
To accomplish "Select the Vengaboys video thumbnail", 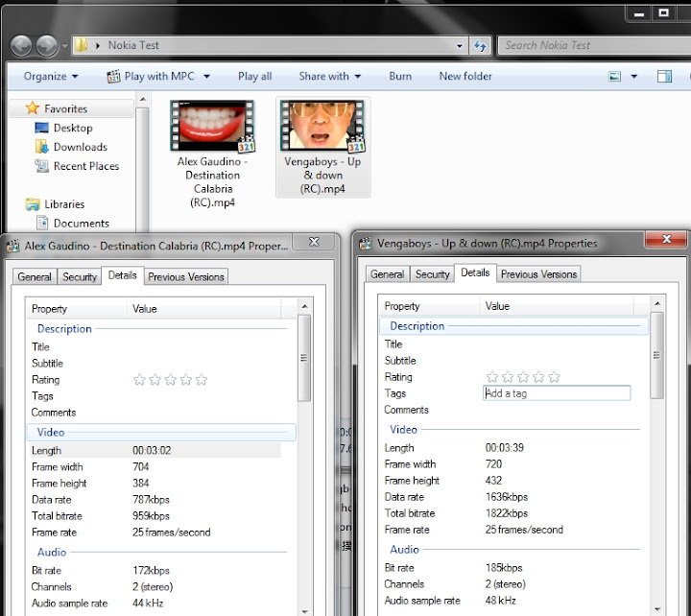I will (x=322, y=127).
